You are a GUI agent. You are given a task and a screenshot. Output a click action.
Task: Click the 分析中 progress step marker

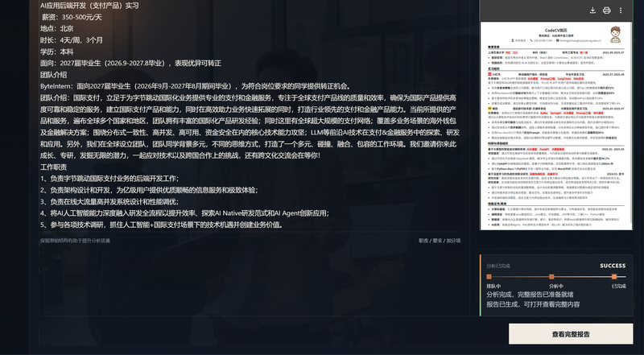pyautogui.click(x=551, y=277)
